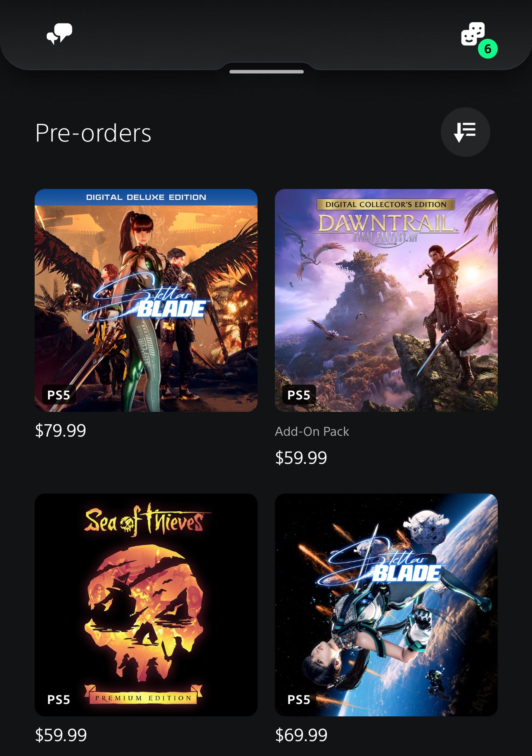The height and width of the screenshot is (756, 532).
Task: Tap the PS5 tag on Sea of Thieves
Action: [59, 699]
